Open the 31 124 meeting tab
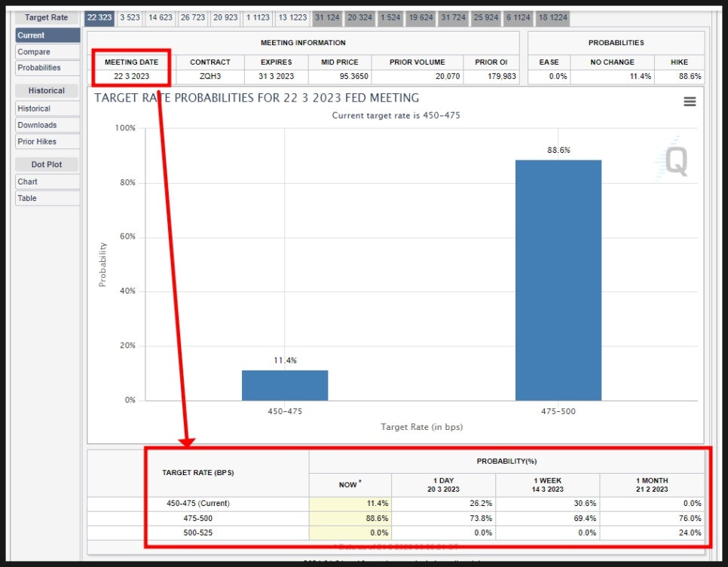 point(327,17)
